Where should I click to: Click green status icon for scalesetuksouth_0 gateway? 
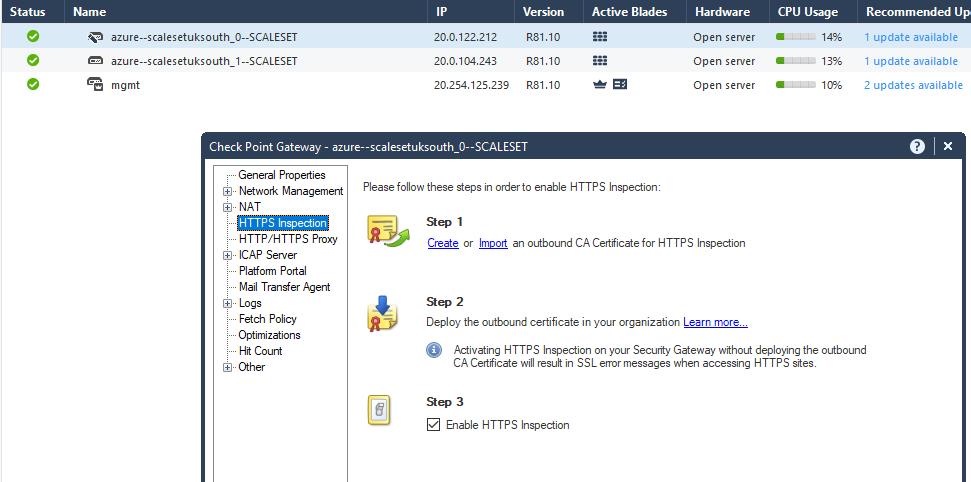(33, 37)
